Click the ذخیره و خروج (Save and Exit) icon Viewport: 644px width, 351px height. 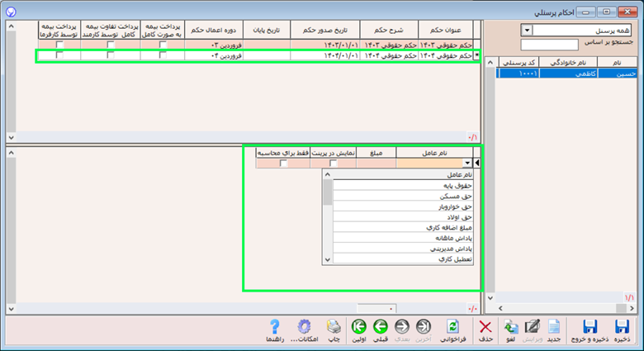tap(590, 329)
